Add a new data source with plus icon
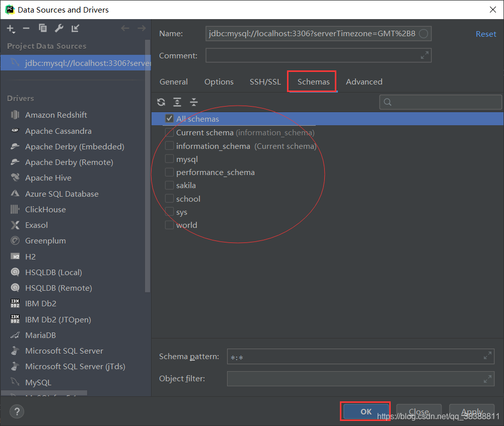This screenshot has height=426, width=504. point(11,29)
